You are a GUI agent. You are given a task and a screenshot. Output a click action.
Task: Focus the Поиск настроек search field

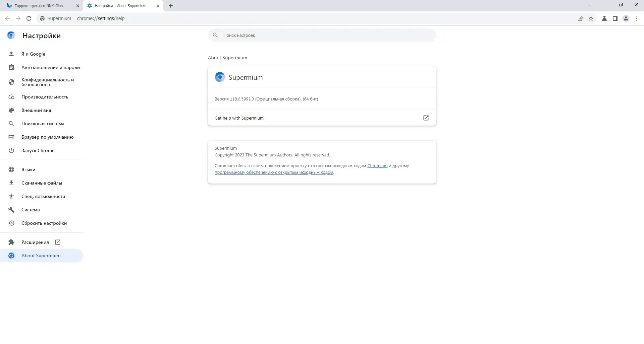coord(322,35)
